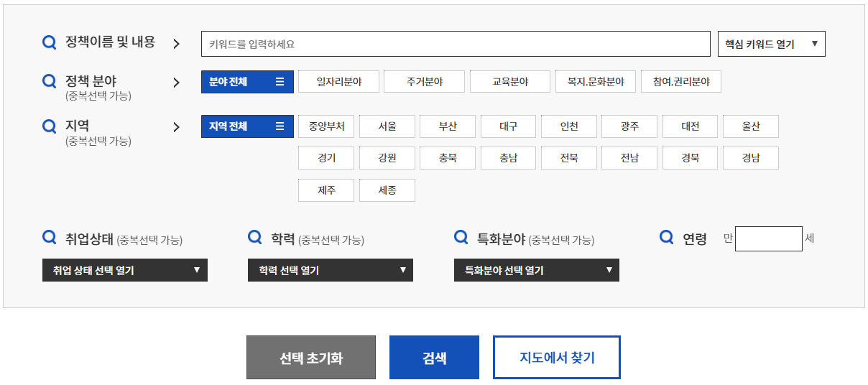Toggle the 대구 region option

pos(508,126)
